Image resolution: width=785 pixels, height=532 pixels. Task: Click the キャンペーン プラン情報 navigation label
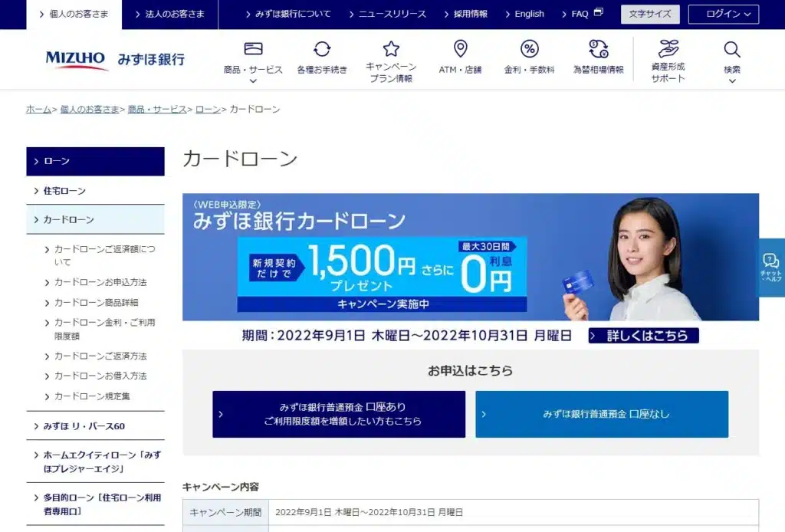point(391,73)
